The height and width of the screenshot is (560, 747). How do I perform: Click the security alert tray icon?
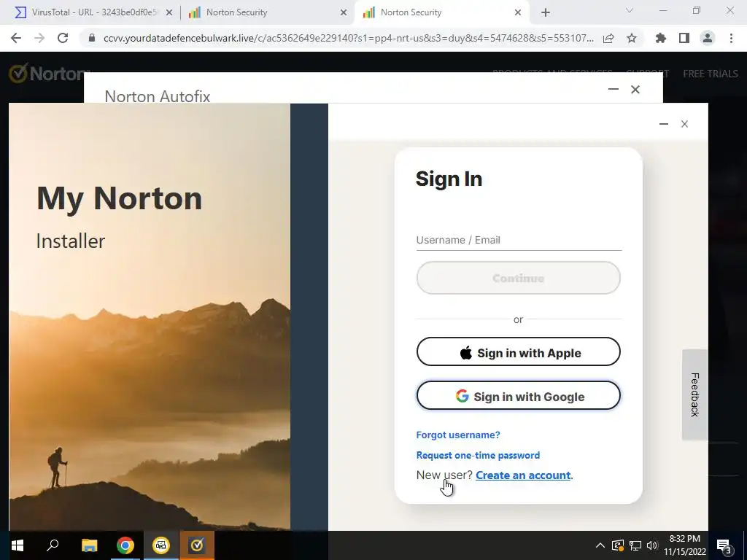tap(617, 545)
